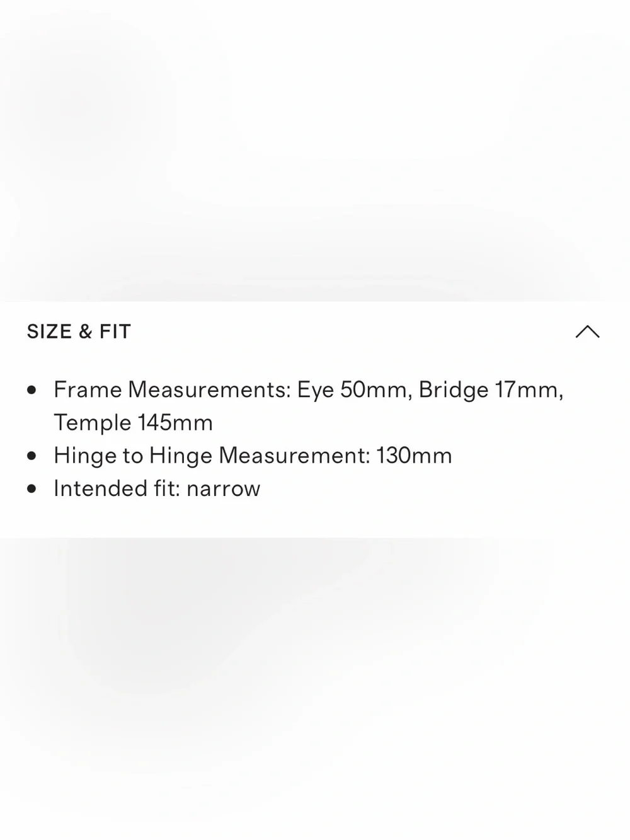The height and width of the screenshot is (840, 630).
Task: Tap the SIZE & FIT heading
Action: 79,331
